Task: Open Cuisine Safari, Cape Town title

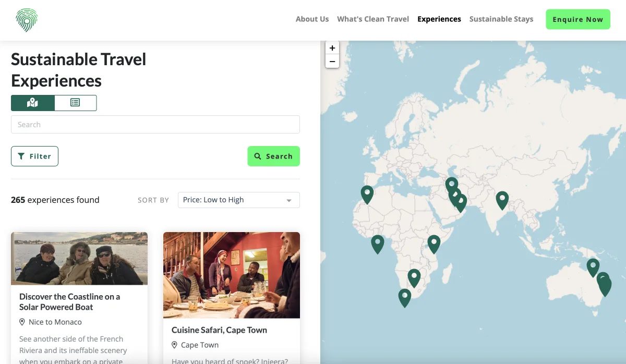Action: coord(219,330)
